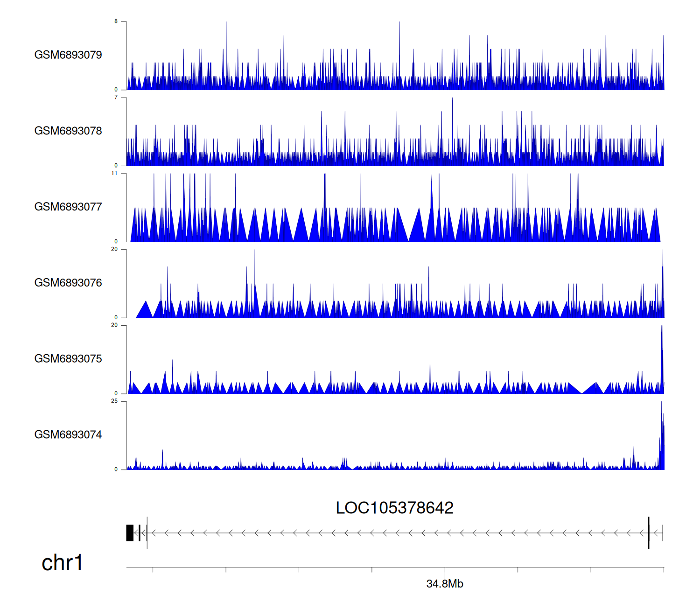Click the LOC105378642 gene name
700x616 pixels.
tap(394, 508)
